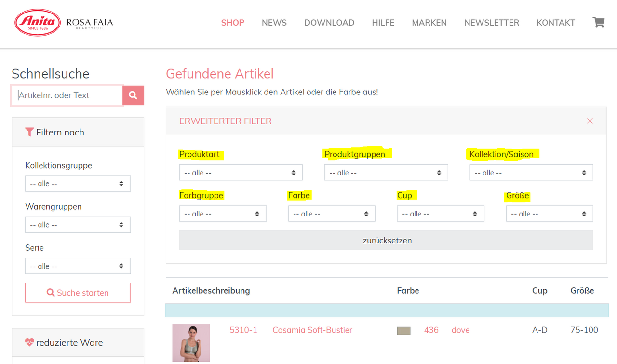Focus the Schnellsuche text field
This screenshot has height=364, width=617.
point(67,95)
